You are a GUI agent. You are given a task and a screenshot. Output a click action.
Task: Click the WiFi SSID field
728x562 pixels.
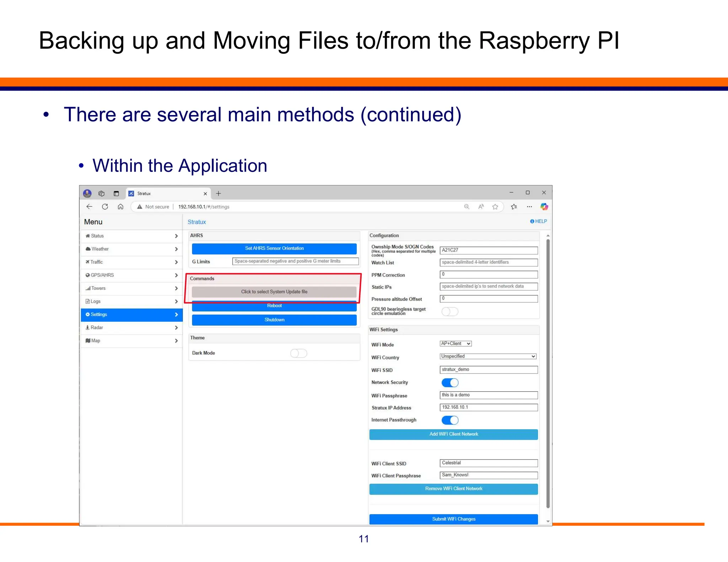(489, 369)
